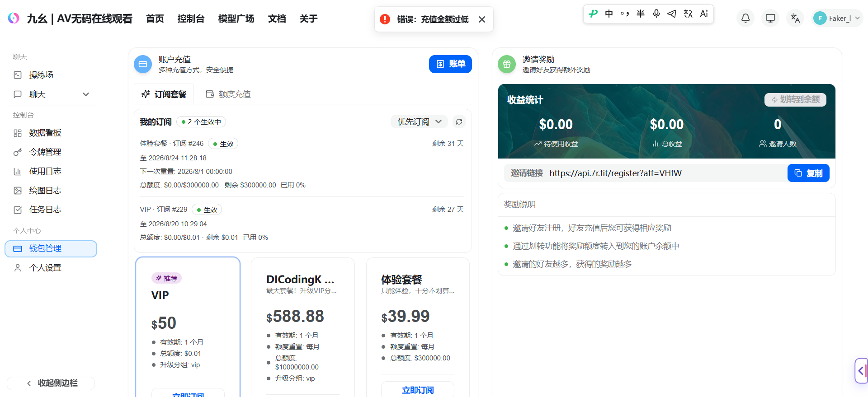The image size is (868, 397).
Task: Open the user menu chevron
Action: click(857, 18)
